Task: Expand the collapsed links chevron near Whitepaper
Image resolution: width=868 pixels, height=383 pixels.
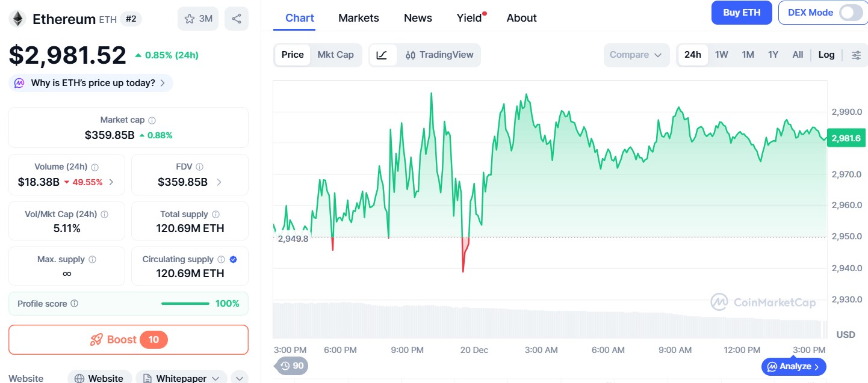Action: tap(239, 378)
